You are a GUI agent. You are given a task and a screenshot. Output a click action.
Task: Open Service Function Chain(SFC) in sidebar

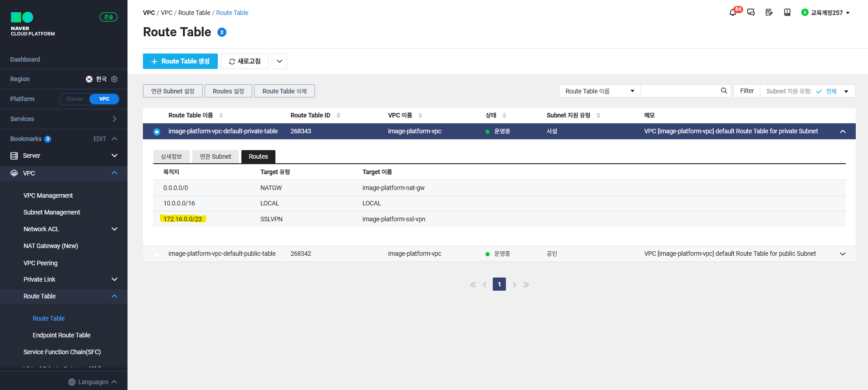tap(62, 352)
